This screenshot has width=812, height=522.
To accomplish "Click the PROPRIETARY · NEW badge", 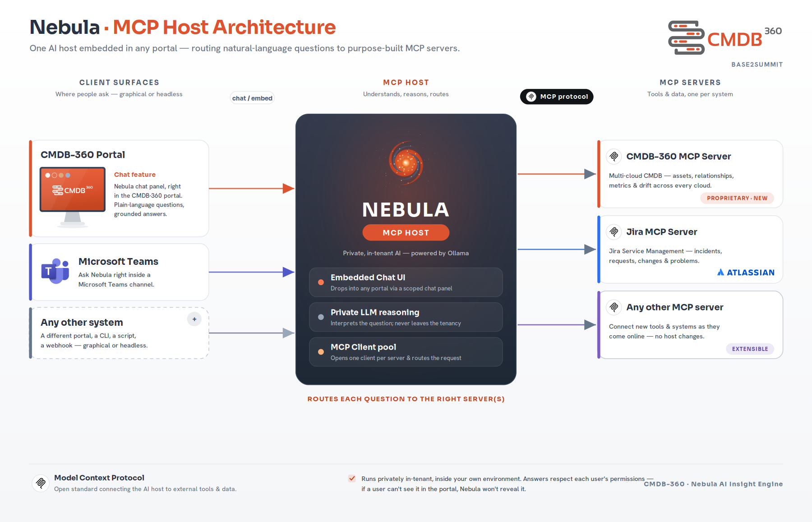I will [737, 198].
